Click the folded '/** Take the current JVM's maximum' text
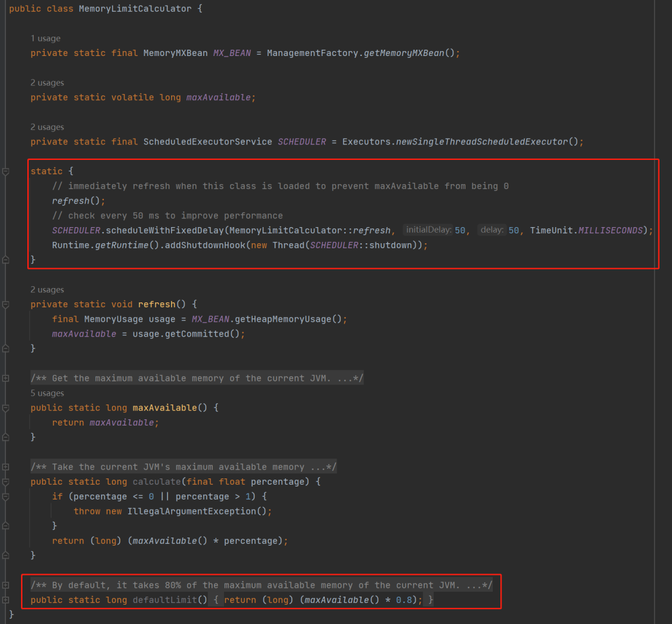This screenshot has height=624, width=672. point(184,467)
